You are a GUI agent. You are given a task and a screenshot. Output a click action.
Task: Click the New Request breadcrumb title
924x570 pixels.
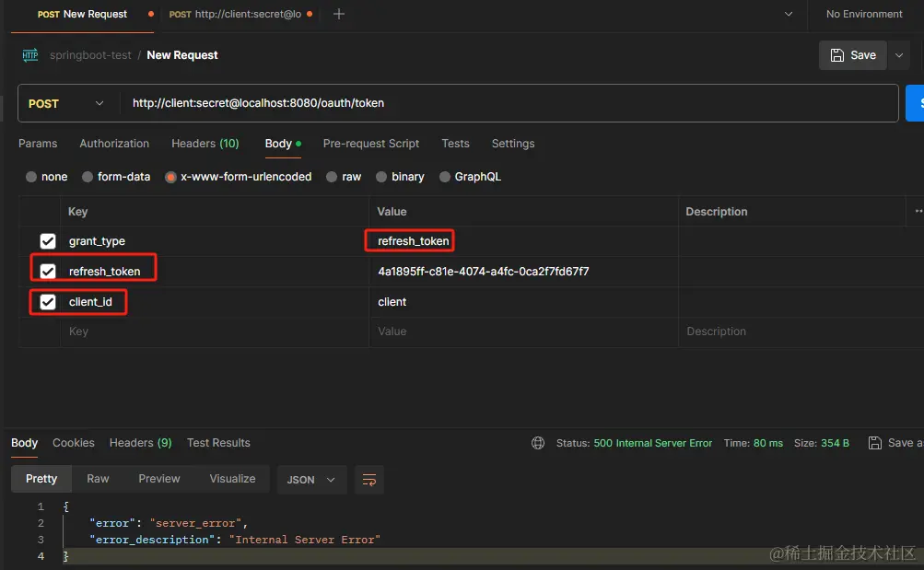click(182, 54)
